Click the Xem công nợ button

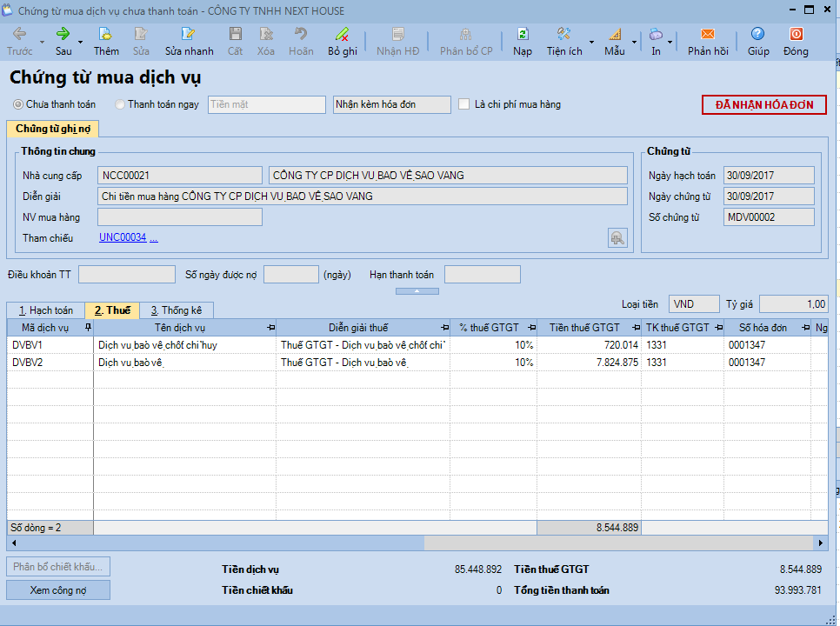pyautogui.click(x=58, y=590)
